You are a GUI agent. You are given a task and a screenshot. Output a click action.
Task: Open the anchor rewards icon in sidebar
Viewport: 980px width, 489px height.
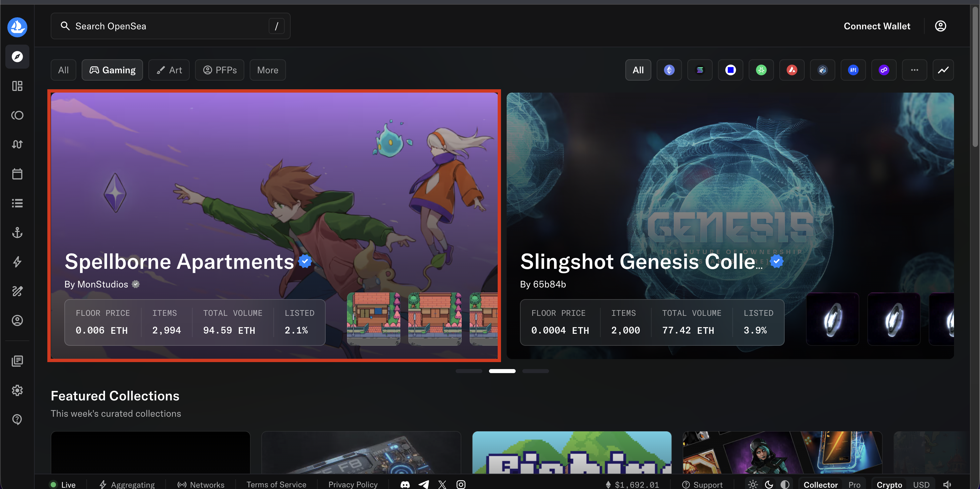(17, 232)
